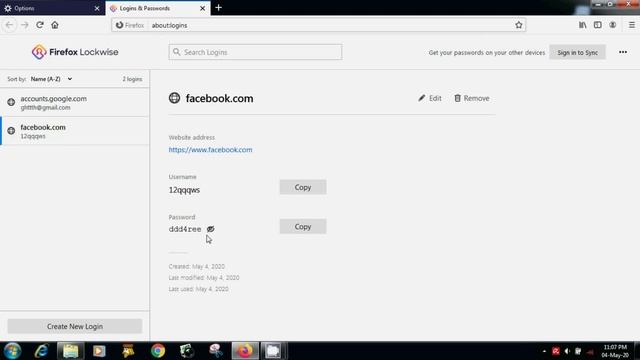
Task: Copy the facebook.com password
Action: coord(303,227)
